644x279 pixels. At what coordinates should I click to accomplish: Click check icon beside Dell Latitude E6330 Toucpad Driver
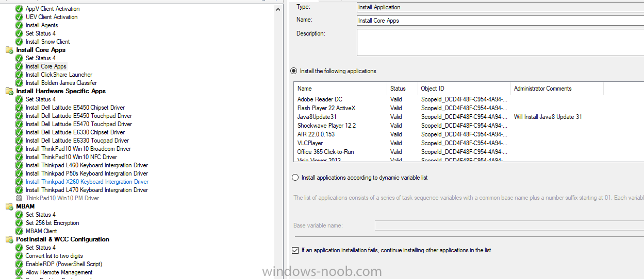(x=20, y=141)
